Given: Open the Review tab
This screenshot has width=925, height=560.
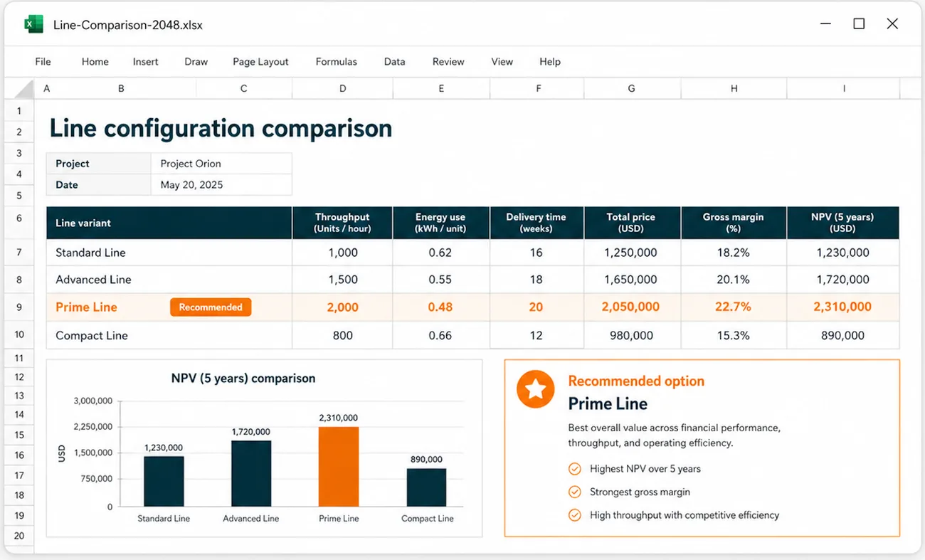Looking at the screenshot, I should coord(448,62).
